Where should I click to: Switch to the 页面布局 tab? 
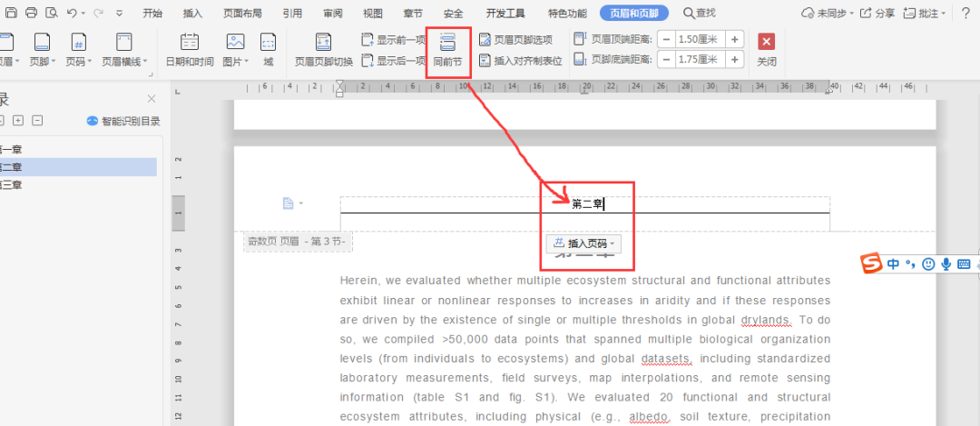click(242, 13)
